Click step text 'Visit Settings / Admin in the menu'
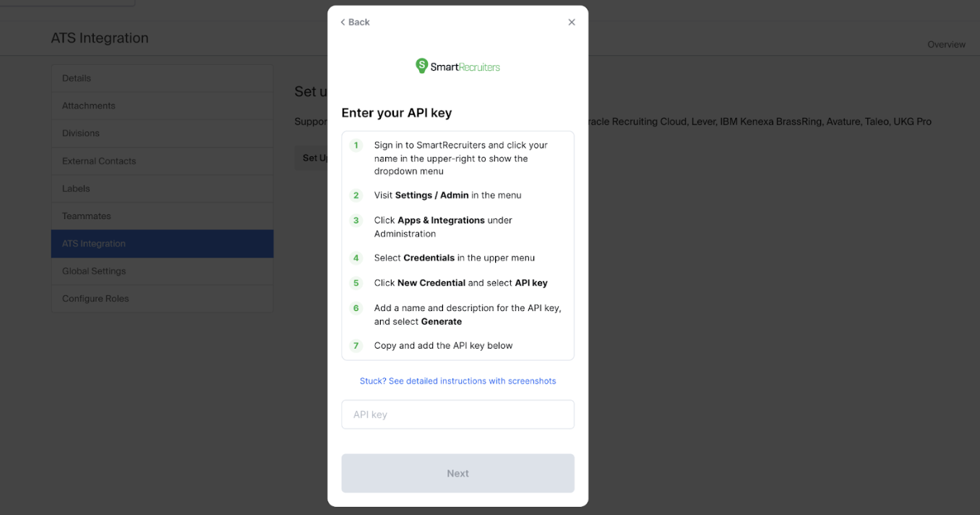The image size is (980, 515). pyautogui.click(x=447, y=195)
